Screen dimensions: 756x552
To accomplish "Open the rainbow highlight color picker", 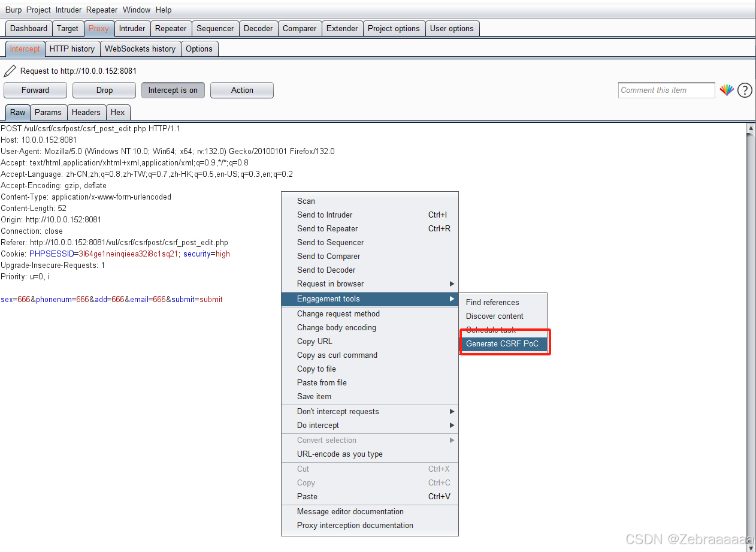I will click(x=727, y=90).
